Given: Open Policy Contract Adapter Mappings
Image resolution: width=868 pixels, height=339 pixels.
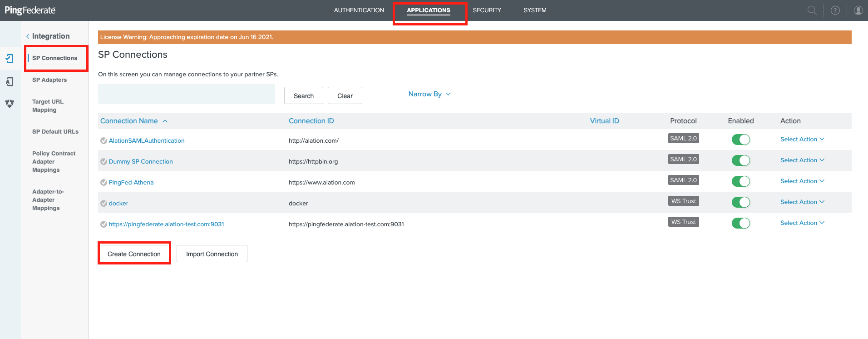Looking at the screenshot, I should tap(54, 162).
